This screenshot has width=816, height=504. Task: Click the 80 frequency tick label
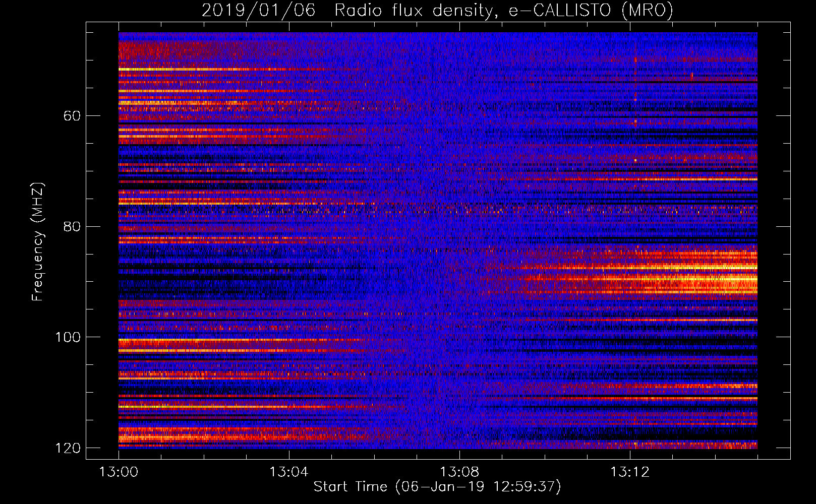click(72, 226)
